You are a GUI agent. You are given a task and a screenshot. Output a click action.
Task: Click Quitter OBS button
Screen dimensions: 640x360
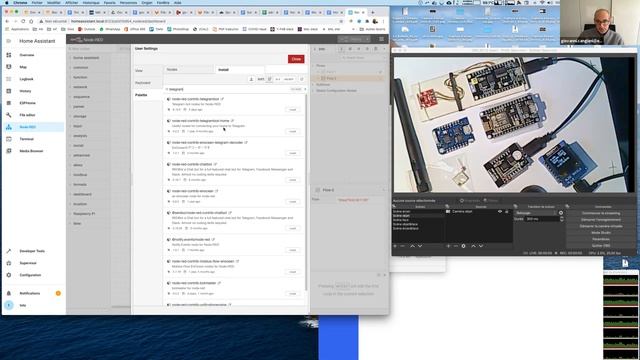pyautogui.click(x=601, y=246)
